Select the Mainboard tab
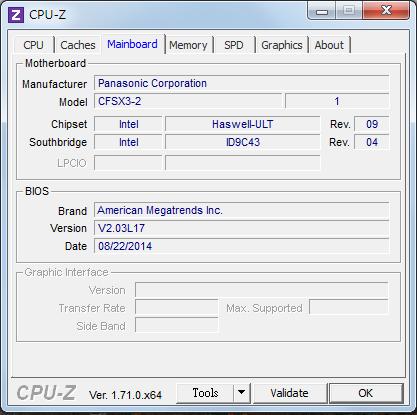417x415 pixels. click(132, 44)
